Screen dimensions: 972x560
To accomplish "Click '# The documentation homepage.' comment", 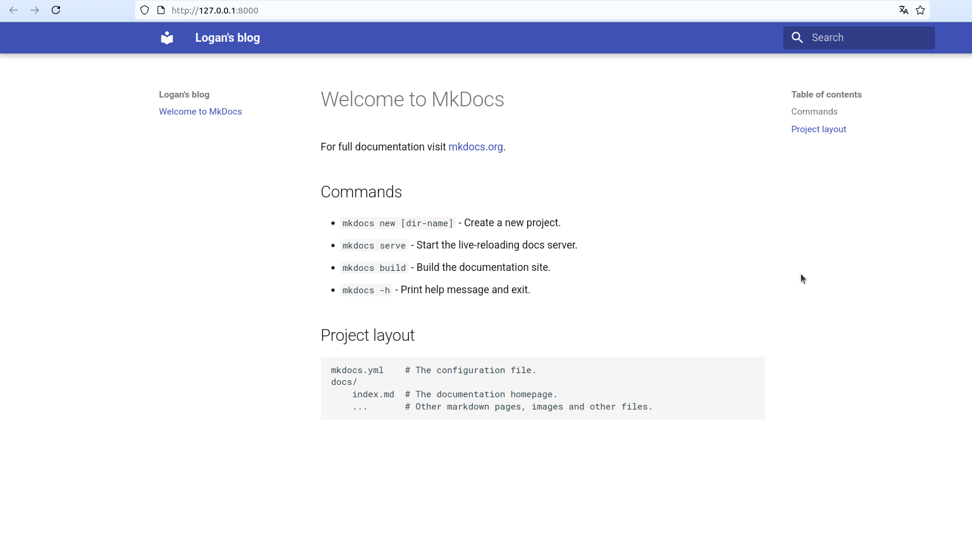I will 481,394.
